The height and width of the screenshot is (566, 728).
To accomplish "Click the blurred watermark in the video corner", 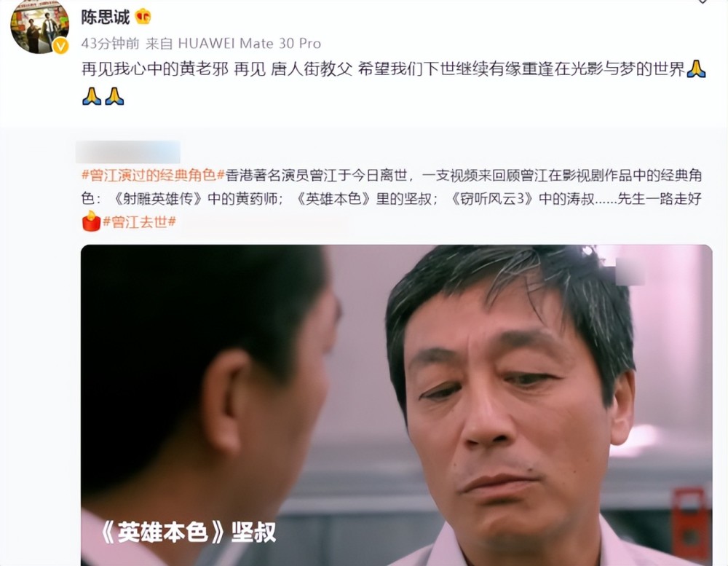I will click(x=630, y=271).
